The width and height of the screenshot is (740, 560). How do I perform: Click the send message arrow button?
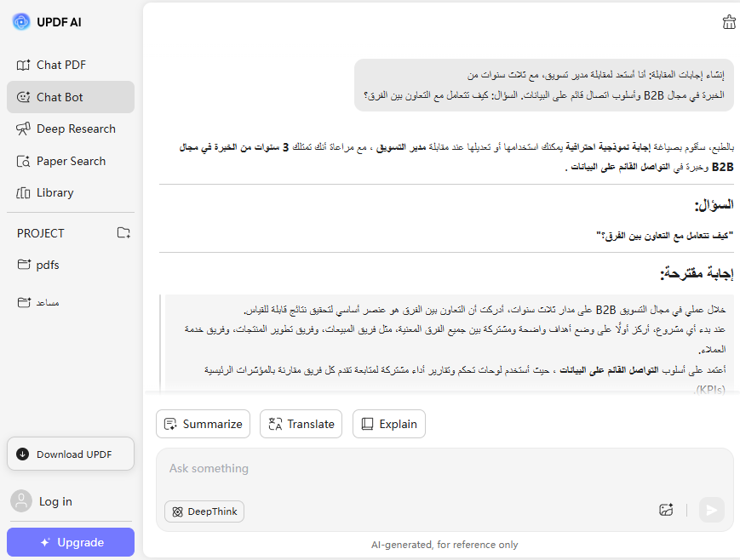pos(712,510)
